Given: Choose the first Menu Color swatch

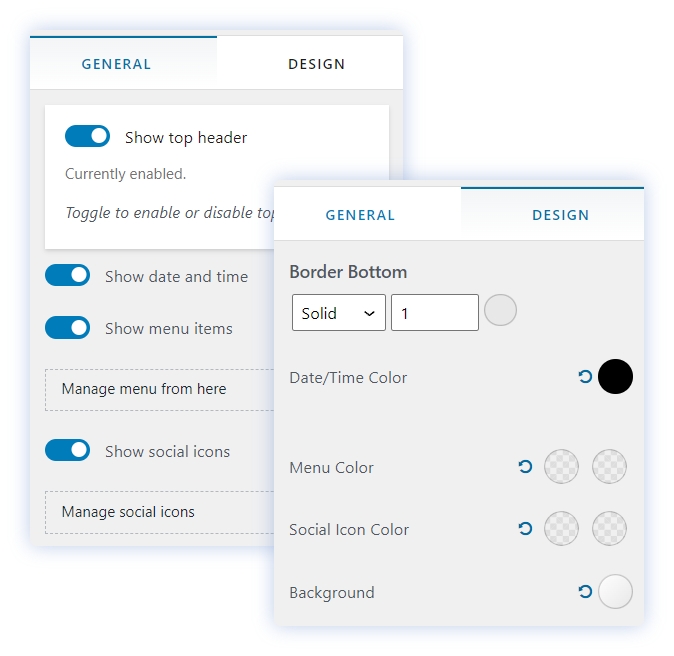Looking at the screenshot, I should pyautogui.click(x=561, y=467).
